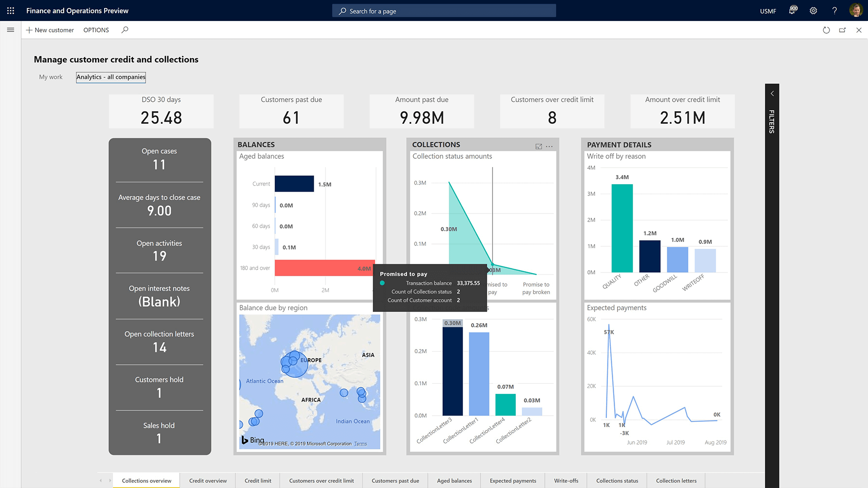The width and height of the screenshot is (868, 488).
Task: Click Open collection letters tile
Action: (159, 342)
